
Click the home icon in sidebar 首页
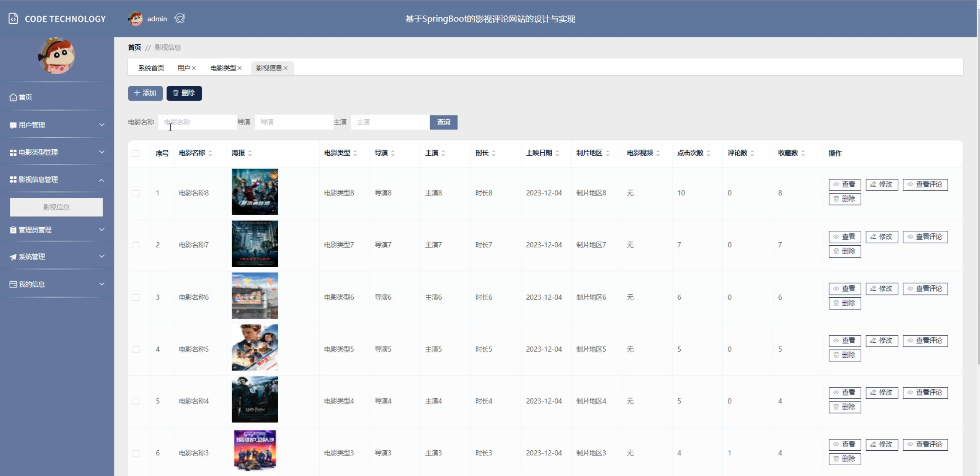[13, 97]
